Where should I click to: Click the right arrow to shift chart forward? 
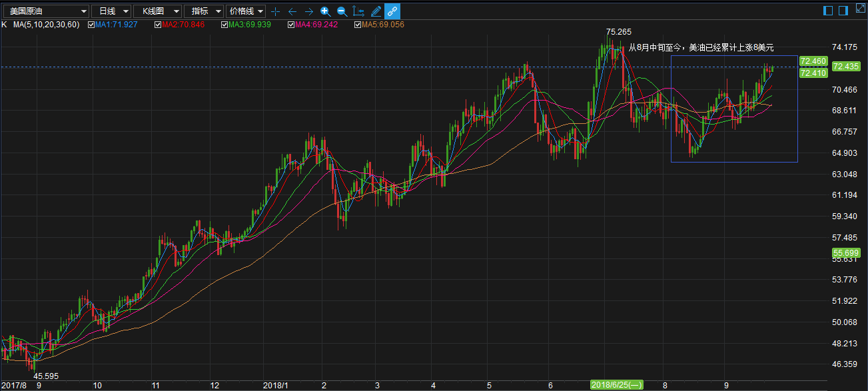click(308, 11)
